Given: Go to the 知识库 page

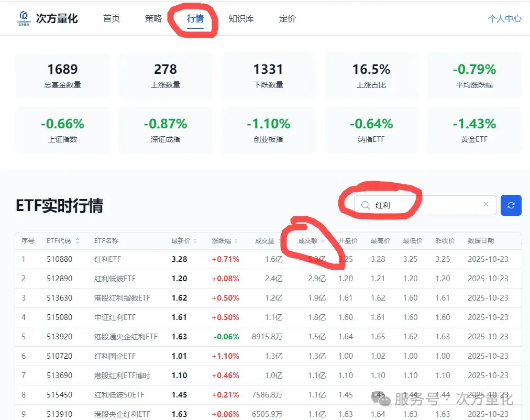Looking at the screenshot, I should (x=241, y=18).
